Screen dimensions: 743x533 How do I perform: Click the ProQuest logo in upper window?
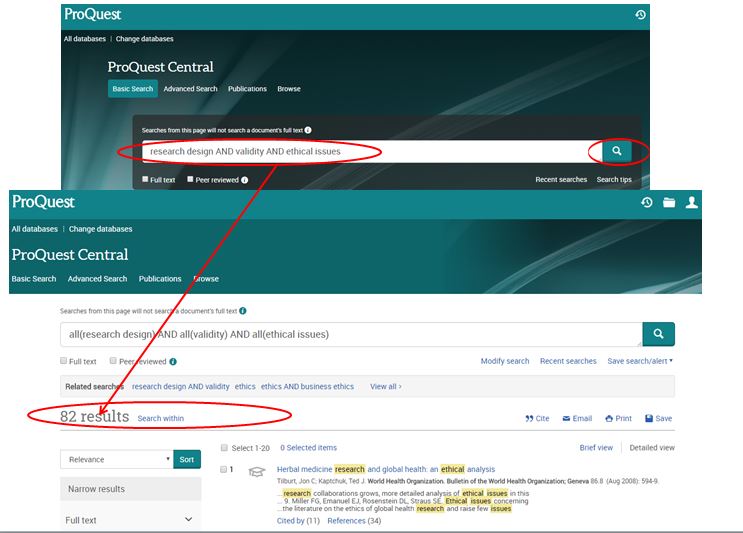(x=93, y=14)
